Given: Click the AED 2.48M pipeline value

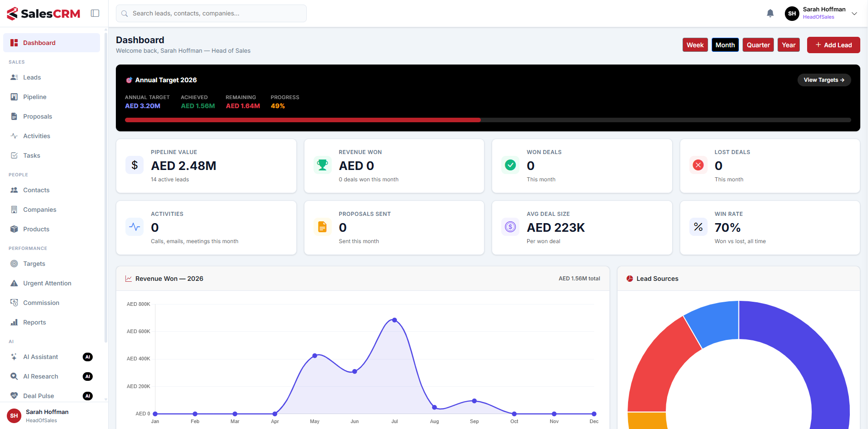Looking at the screenshot, I should tap(184, 166).
